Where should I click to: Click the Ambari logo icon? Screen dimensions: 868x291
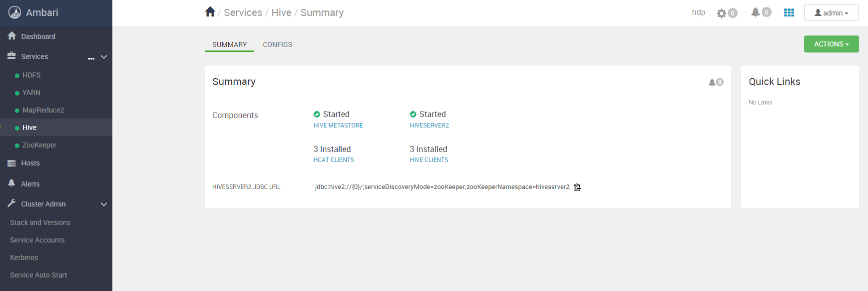(x=15, y=12)
